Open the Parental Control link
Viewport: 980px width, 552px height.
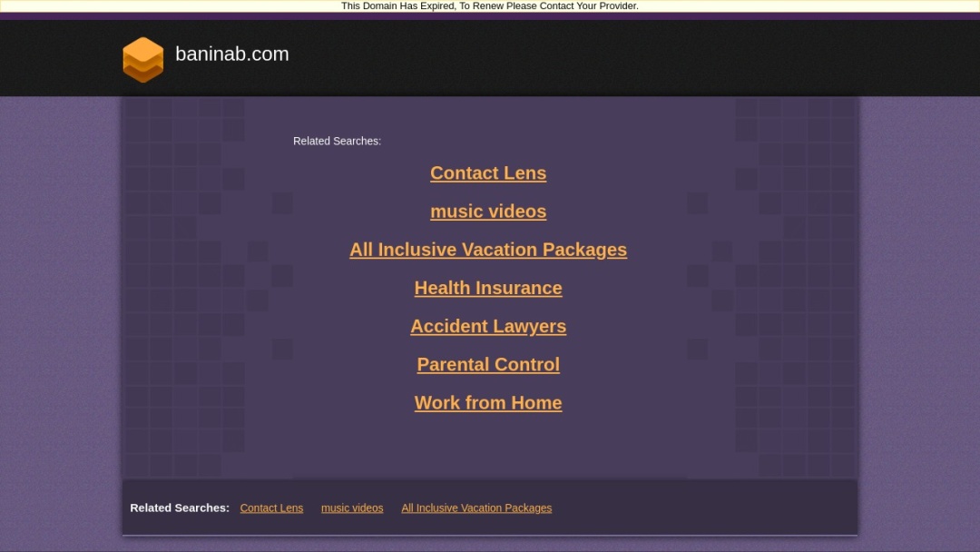pos(488,364)
